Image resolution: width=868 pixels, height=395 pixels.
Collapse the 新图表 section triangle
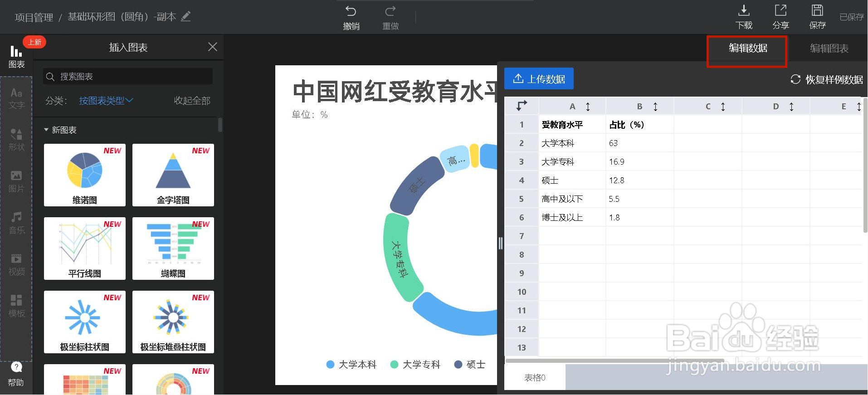tap(46, 130)
